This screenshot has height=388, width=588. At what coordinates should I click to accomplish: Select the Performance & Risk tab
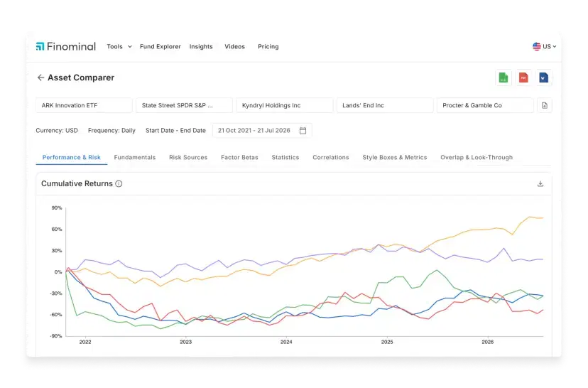pyautogui.click(x=71, y=157)
